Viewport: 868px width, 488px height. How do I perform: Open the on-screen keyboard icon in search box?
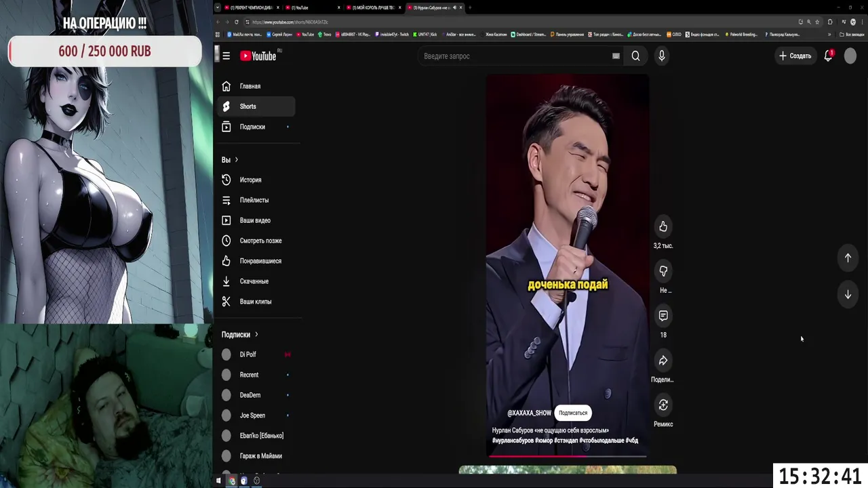pyautogui.click(x=616, y=56)
